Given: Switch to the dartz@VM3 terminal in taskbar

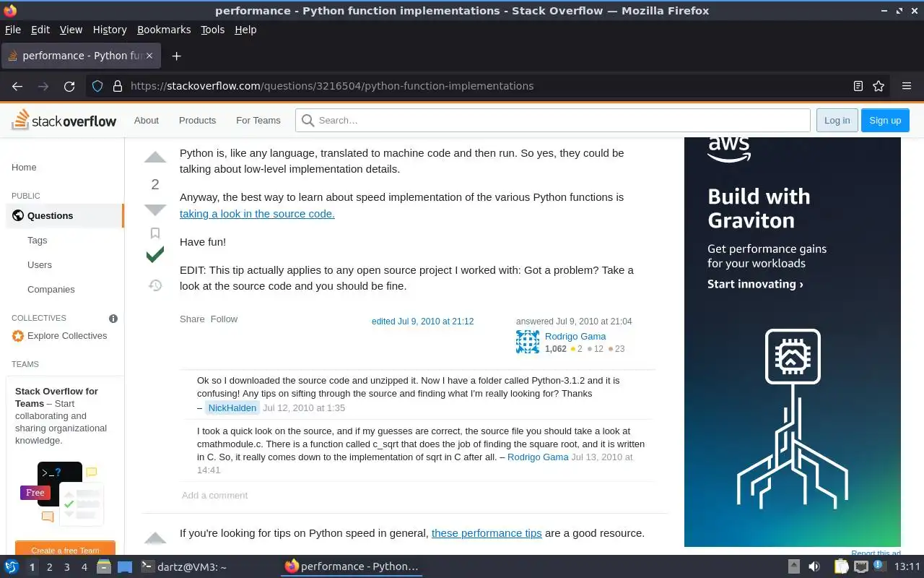Looking at the screenshot, I should tap(184, 567).
